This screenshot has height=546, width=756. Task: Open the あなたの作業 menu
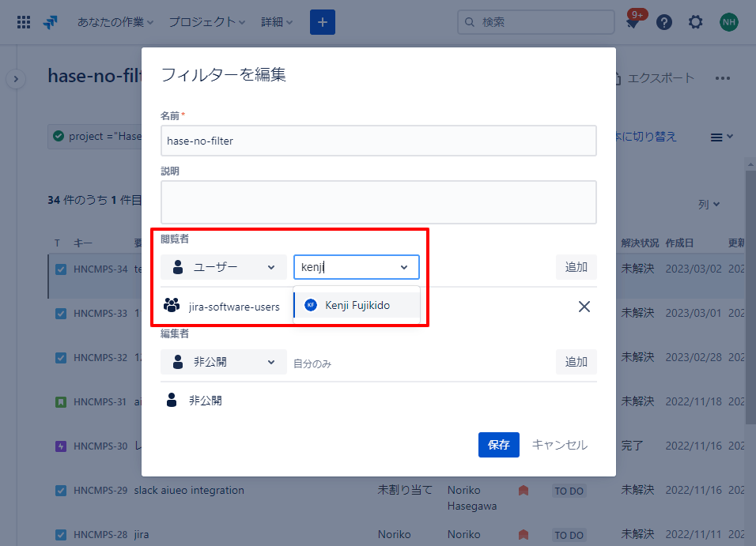[x=115, y=22]
